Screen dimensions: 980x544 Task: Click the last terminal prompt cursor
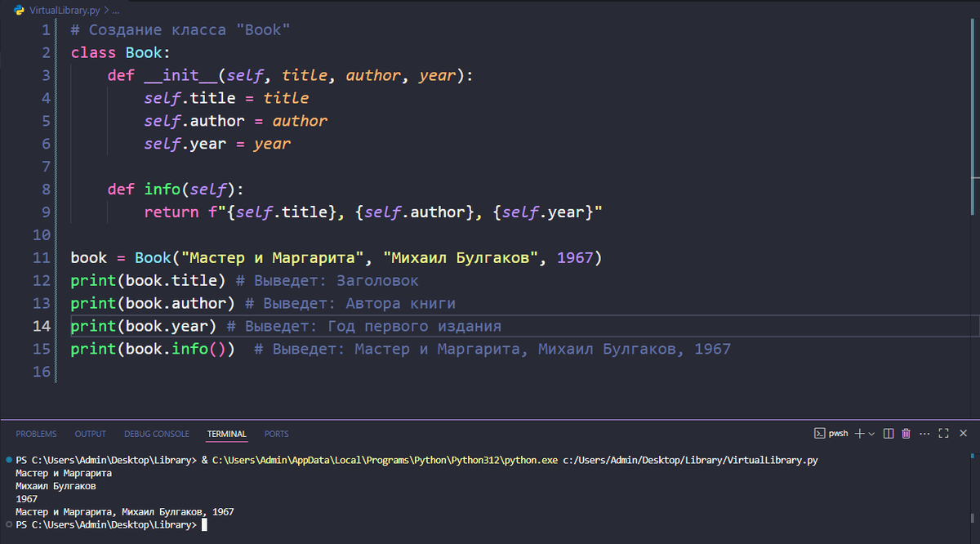(x=204, y=525)
